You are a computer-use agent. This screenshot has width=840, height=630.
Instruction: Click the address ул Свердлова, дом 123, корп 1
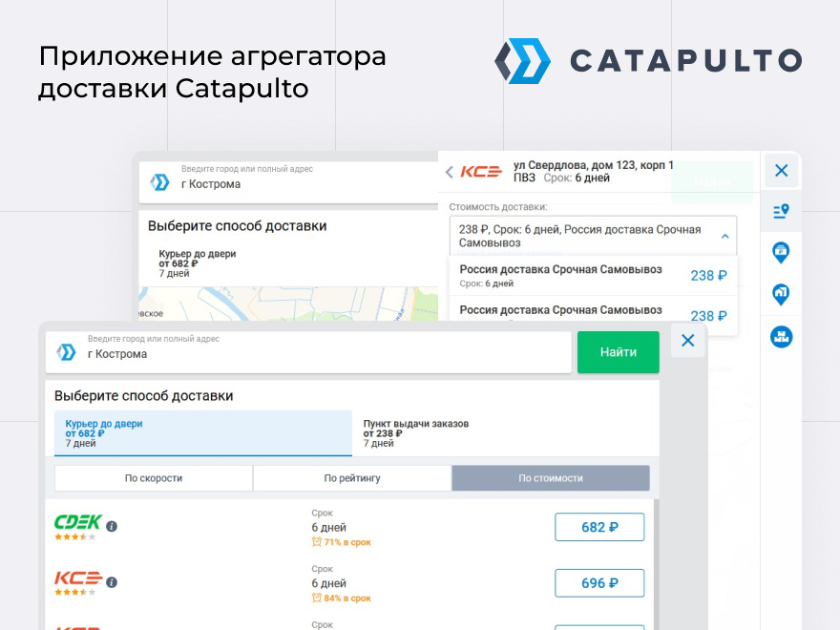[593, 165]
